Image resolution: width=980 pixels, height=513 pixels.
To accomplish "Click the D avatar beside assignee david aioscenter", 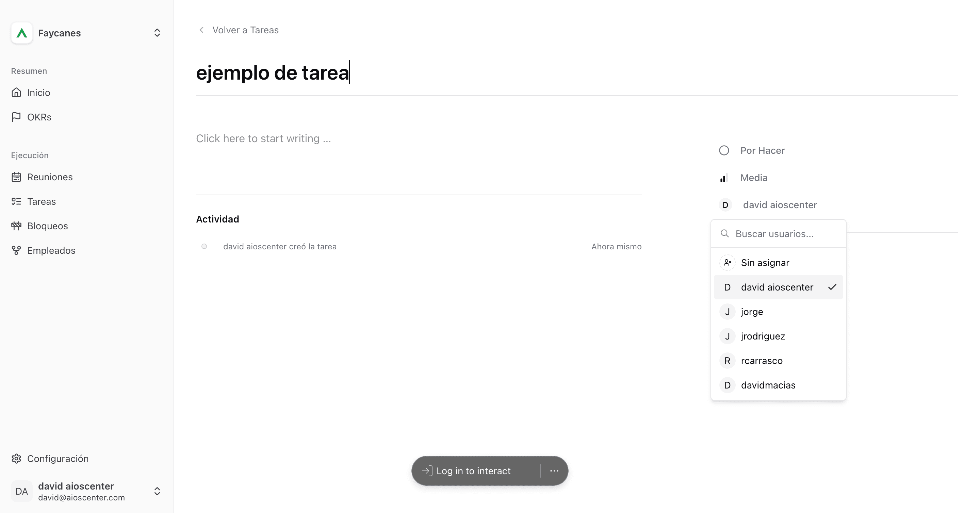I will tap(725, 205).
